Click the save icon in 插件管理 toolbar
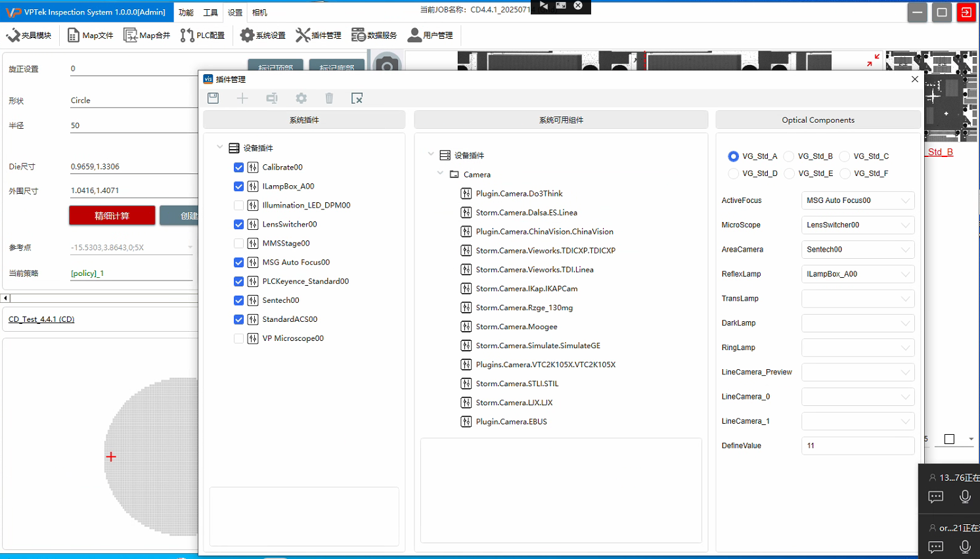Screen dimensions: 980x559 click(213, 98)
